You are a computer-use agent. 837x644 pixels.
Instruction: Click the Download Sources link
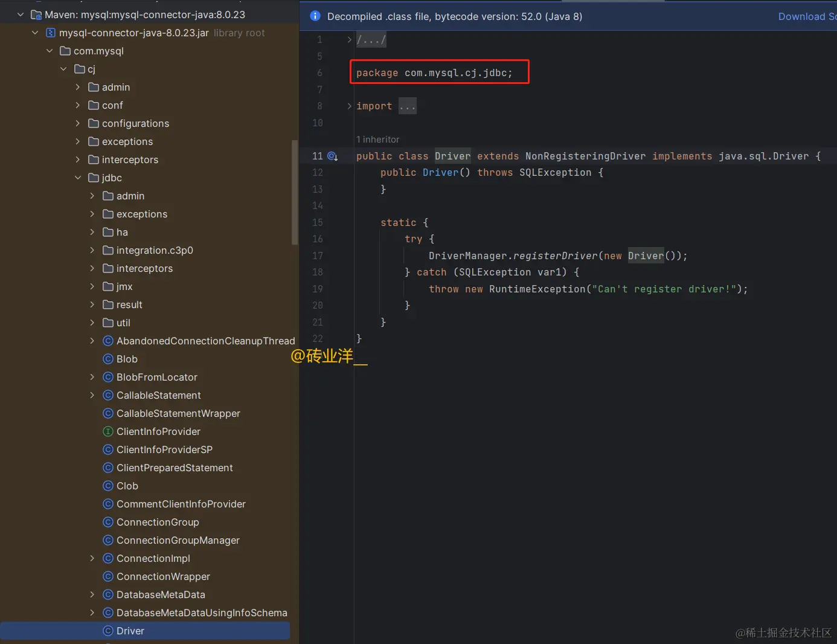click(x=807, y=16)
